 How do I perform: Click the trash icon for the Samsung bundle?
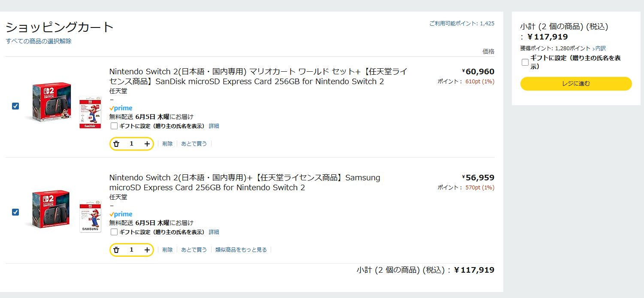click(116, 250)
